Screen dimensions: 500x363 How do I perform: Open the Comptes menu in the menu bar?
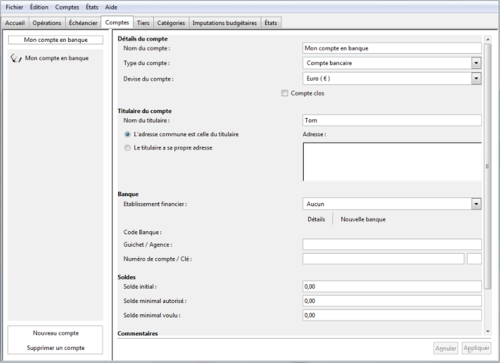click(x=67, y=7)
